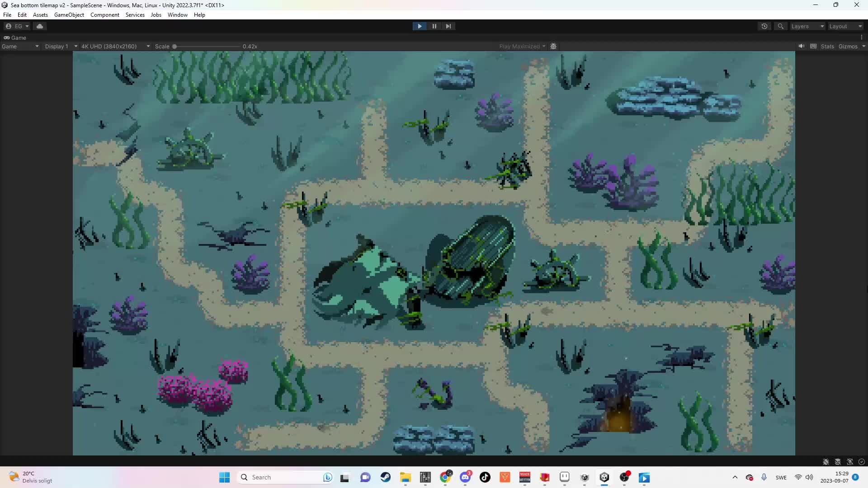This screenshot has width=868, height=488.
Task: Click the screenshot capture icon in Game view
Action: point(554,46)
